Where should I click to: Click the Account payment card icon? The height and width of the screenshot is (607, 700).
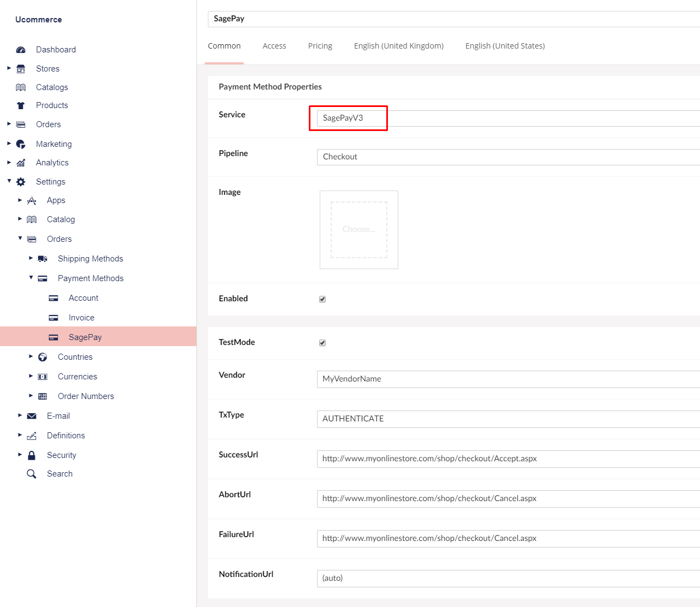tap(53, 298)
